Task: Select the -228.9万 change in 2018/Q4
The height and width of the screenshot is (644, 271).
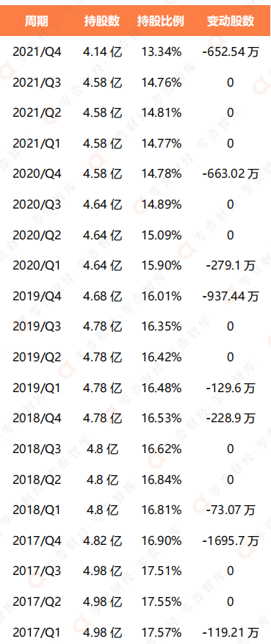Action: coord(231,418)
